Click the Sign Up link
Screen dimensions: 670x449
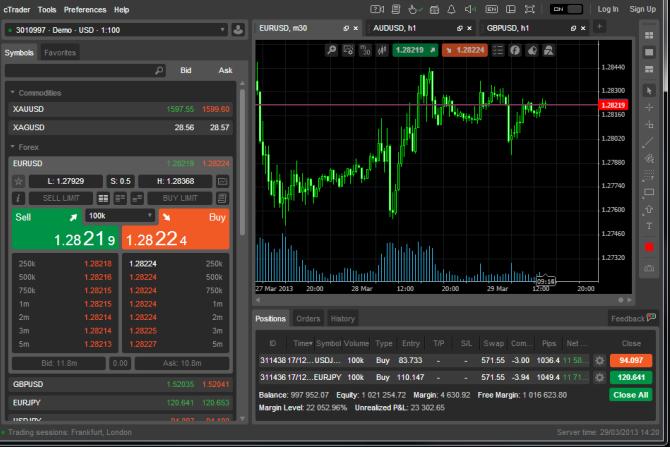[x=642, y=9]
